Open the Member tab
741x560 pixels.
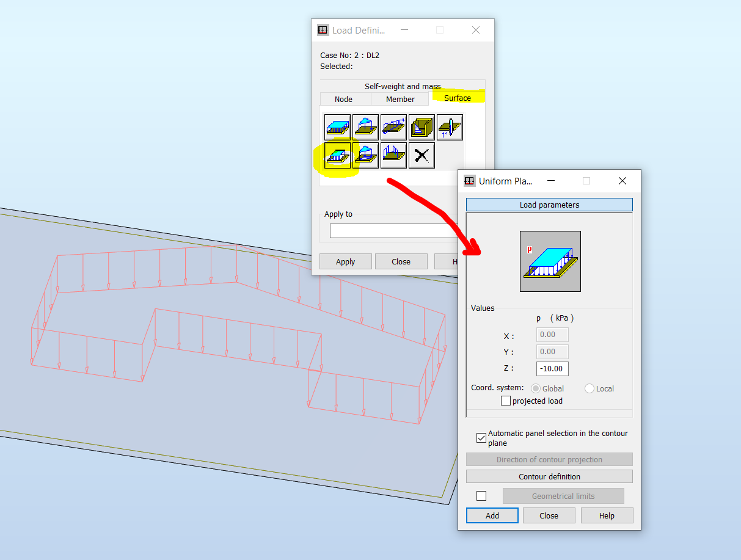(400, 99)
